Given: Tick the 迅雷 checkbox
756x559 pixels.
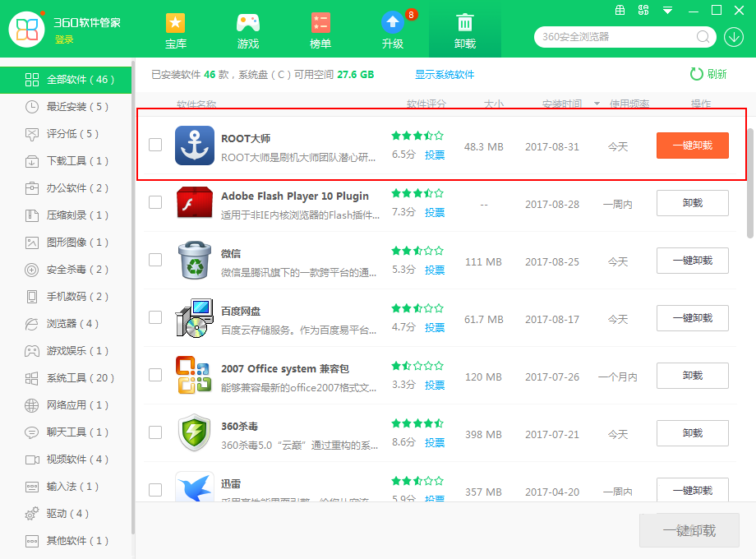Looking at the screenshot, I should coord(155,490).
